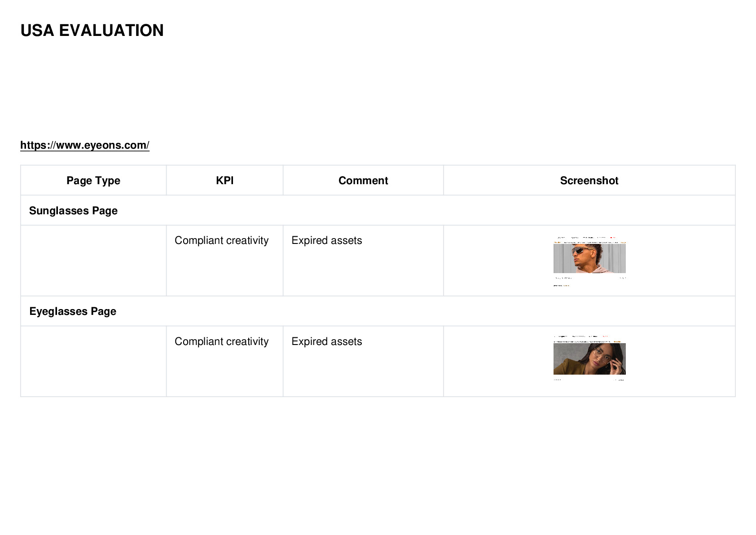The image size is (756, 535).
Task: Select the Comment column header
Action: 363,181
